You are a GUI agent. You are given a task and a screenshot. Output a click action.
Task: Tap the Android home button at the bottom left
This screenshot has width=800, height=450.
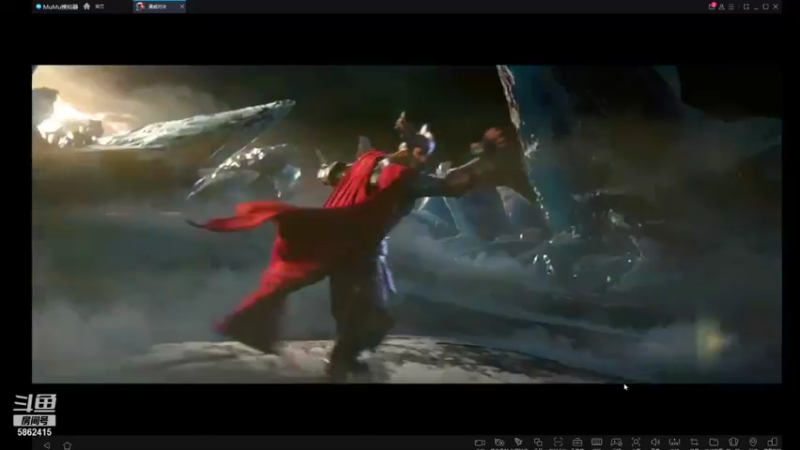[67, 445]
